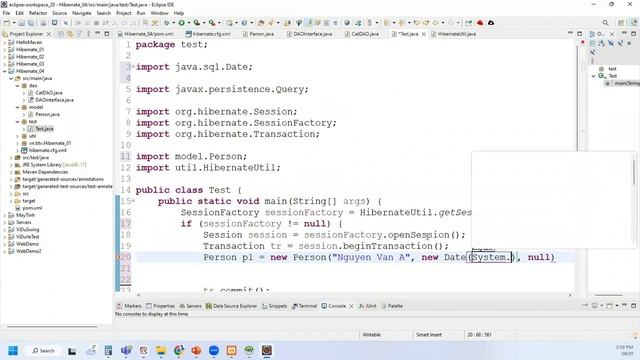Open the dropdown arrow beside the Debug icon
The width and height of the screenshot is (640, 360).
point(173,23)
